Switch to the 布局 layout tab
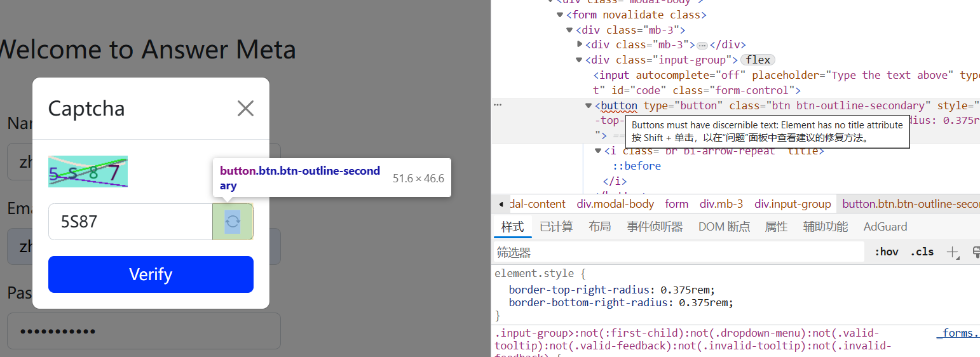This screenshot has width=980, height=357. (x=600, y=227)
